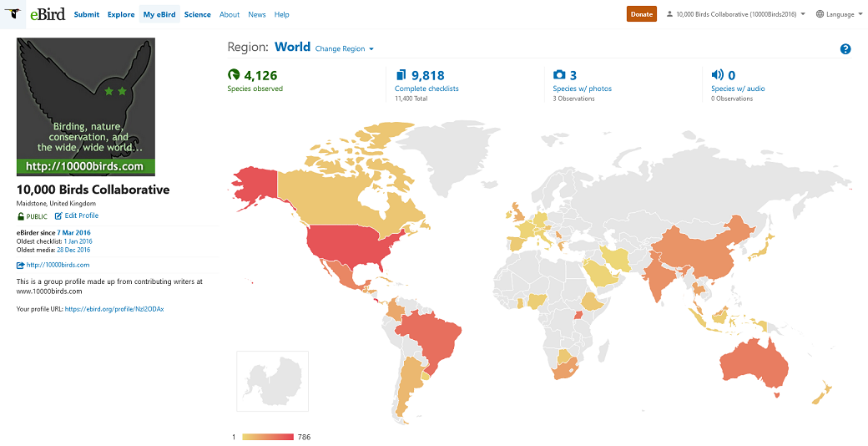Click the user account person icon

coord(670,14)
